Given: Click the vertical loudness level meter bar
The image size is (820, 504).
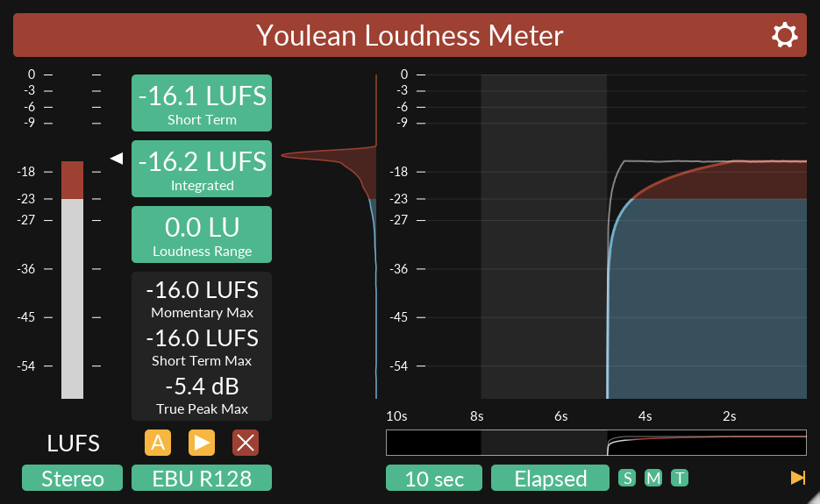Looking at the screenshot, I should point(72,280).
